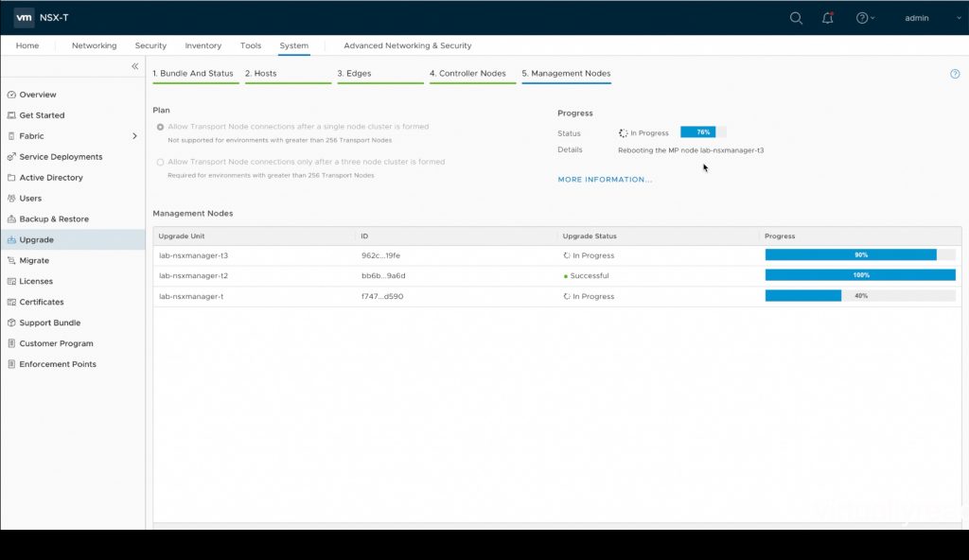
Task: Switch to the Hosts step tab
Action: click(x=261, y=74)
